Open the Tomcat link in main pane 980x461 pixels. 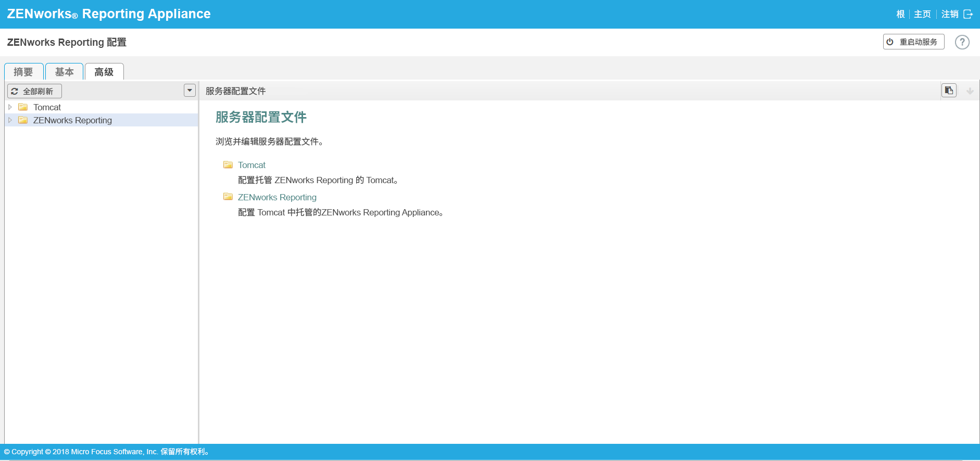(x=252, y=165)
